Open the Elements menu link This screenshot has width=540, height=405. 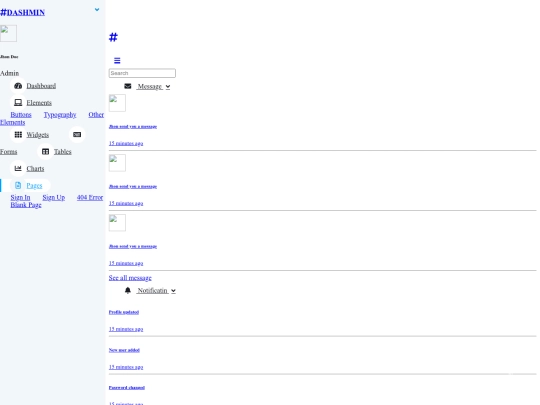point(39,103)
